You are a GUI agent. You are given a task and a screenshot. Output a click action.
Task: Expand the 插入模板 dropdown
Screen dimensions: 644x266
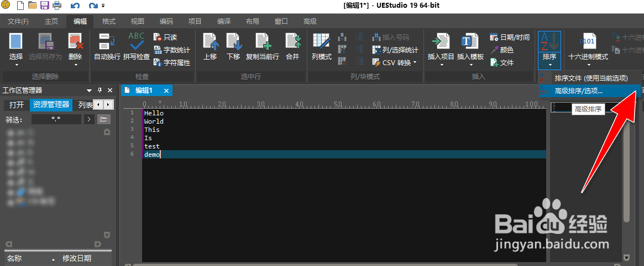tap(470, 65)
